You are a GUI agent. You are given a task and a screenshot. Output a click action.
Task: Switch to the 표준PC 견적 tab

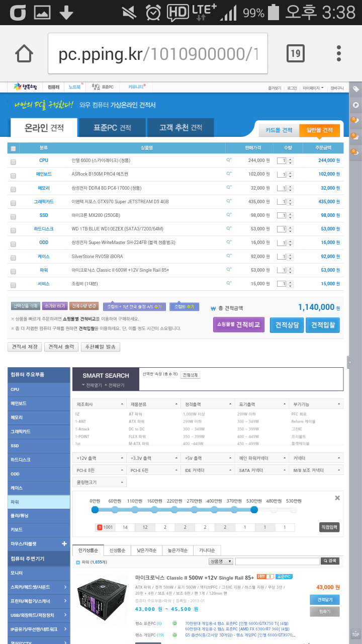[x=112, y=128]
